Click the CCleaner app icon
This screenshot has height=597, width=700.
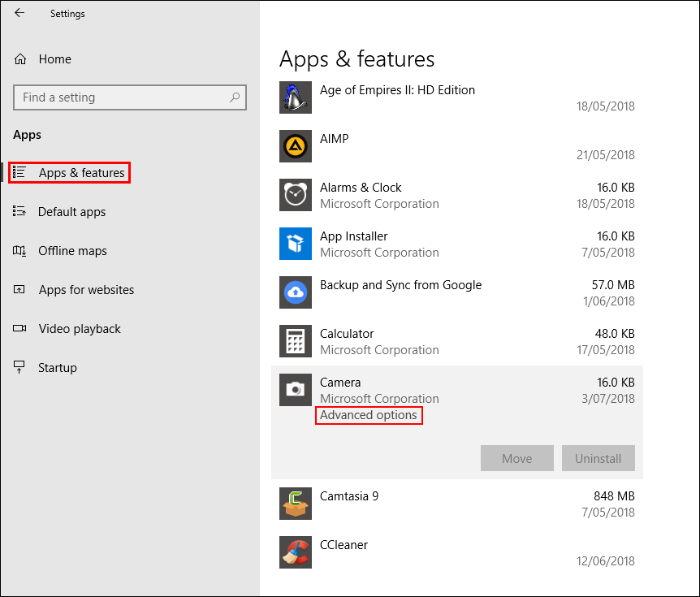click(296, 552)
